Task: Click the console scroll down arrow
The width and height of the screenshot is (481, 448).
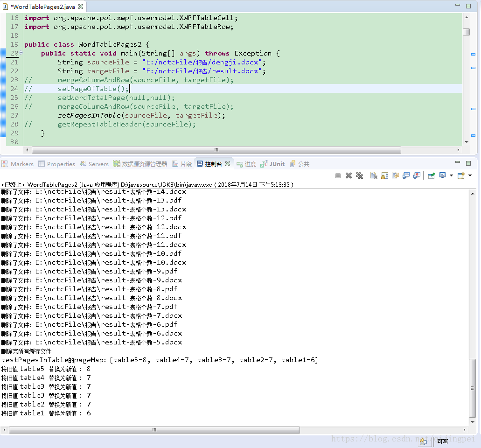Action: (x=473, y=422)
